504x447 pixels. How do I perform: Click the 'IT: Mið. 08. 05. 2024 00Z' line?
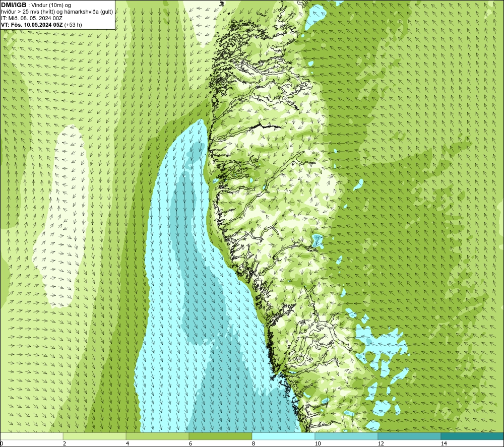click(32, 18)
